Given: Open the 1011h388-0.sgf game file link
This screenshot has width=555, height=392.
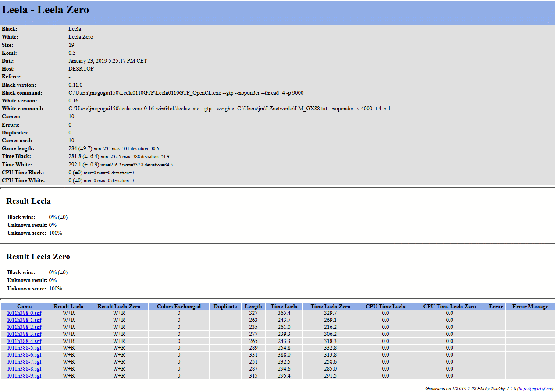Looking at the screenshot, I should coord(25,313).
